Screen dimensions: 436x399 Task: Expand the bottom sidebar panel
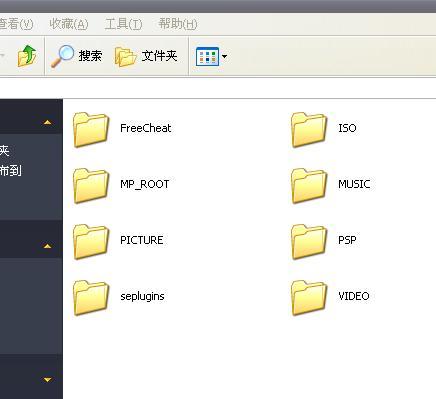(x=47, y=380)
